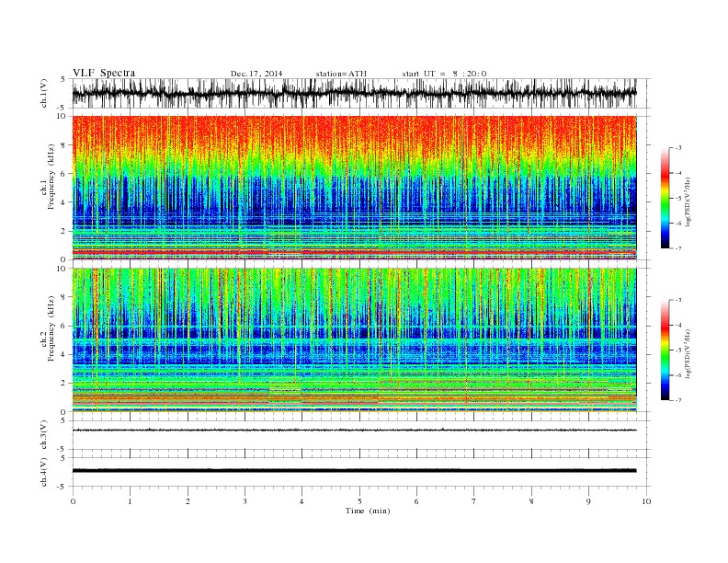Click the "8" kHz tick on ch.2 axis
This screenshot has height=563, width=728.
pyautogui.click(x=63, y=297)
